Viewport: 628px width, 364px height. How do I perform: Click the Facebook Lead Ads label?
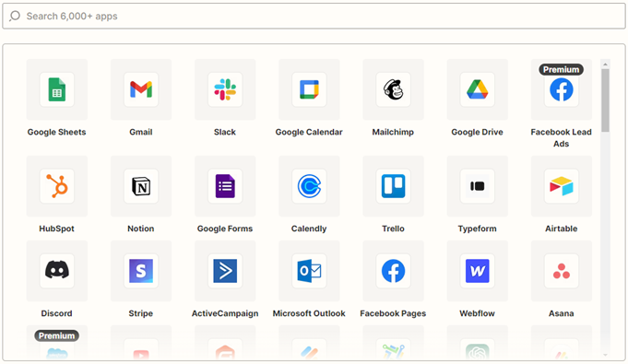pyautogui.click(x=561, y=137)
